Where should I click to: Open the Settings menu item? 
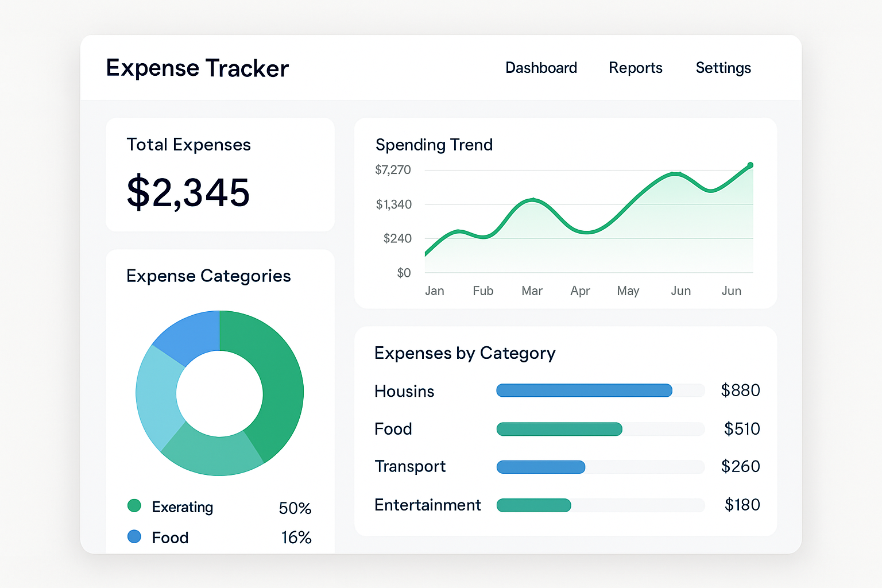[x=723, y=68]
